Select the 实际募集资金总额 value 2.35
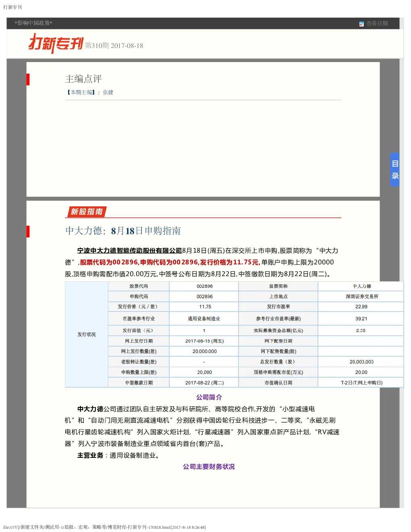Image resolution: width=411 pixels, height=532 pixels. [361, 330]
